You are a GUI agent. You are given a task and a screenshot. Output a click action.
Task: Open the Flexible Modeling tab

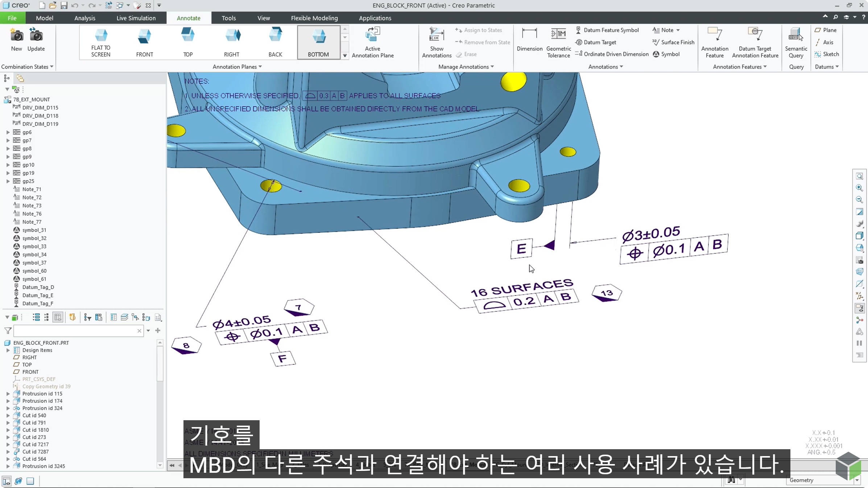pyautogui.click(x=314, y=18)
